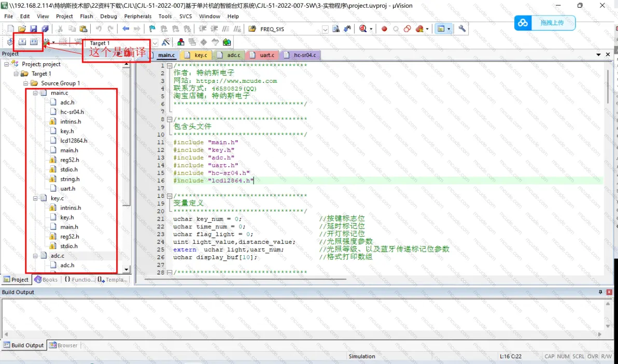Screen dimensions: 618x364
Task: Click the cloud upload icon
Action: point(523,23)
